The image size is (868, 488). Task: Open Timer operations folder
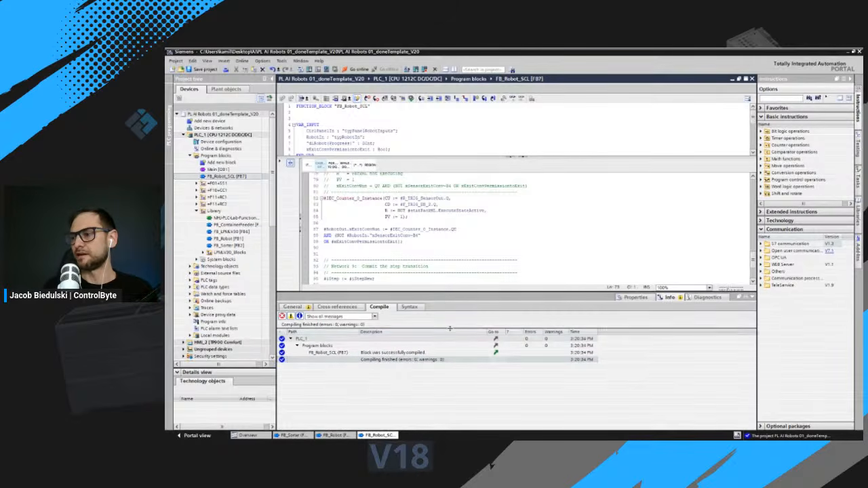tap(788, 138)
